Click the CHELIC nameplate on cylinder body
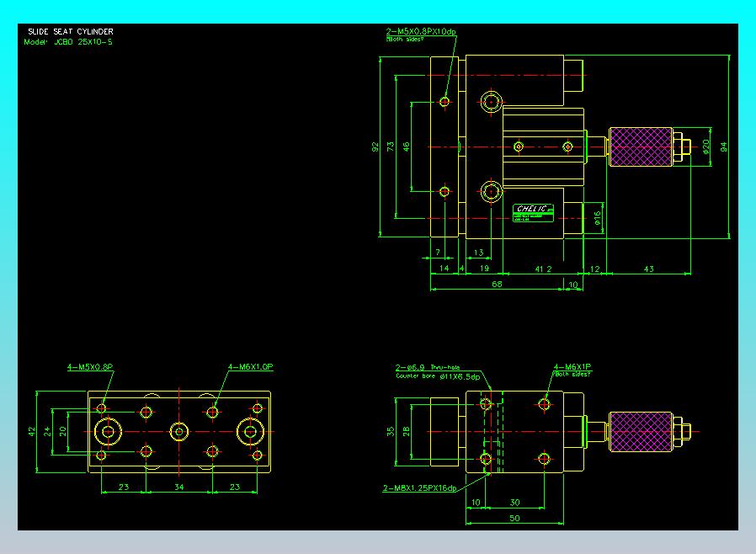756x554 pixels. tap(533, 213)
